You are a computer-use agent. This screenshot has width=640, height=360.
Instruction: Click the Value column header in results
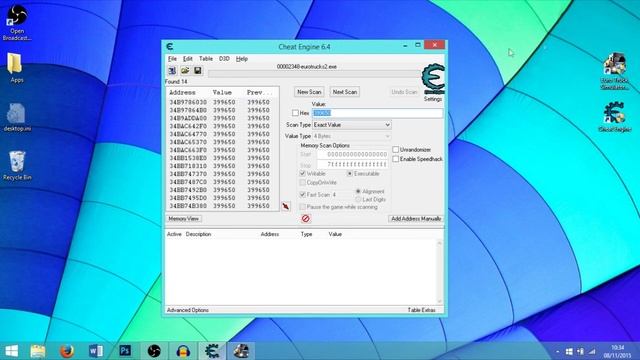(x=222, y=93)
